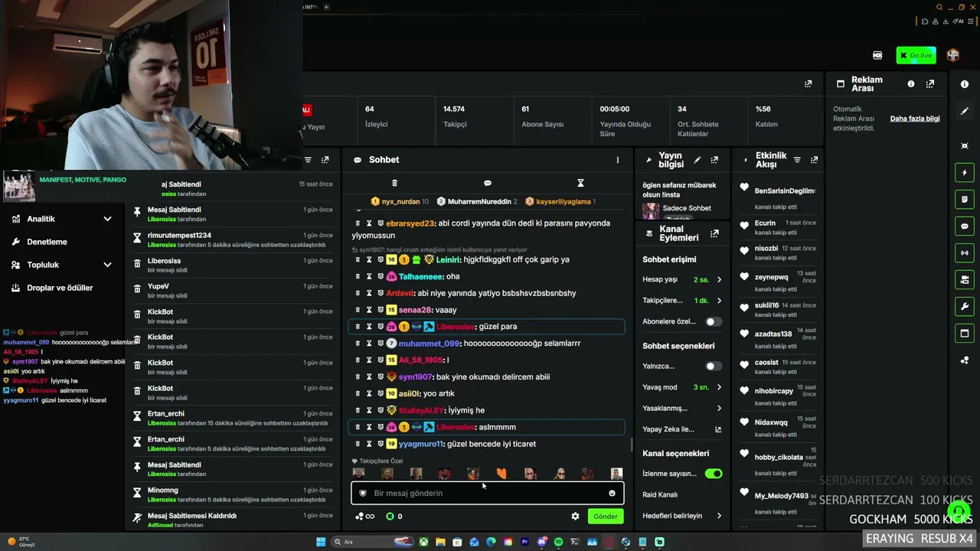
Task: Select the speech bubble chat tab icon
Action: pos(488,183)
